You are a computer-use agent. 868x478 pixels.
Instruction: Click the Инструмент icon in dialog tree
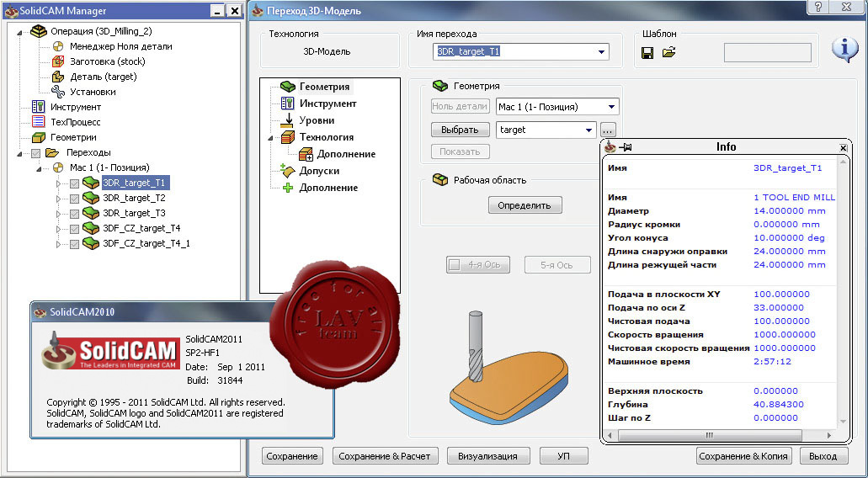click(287, 104)
